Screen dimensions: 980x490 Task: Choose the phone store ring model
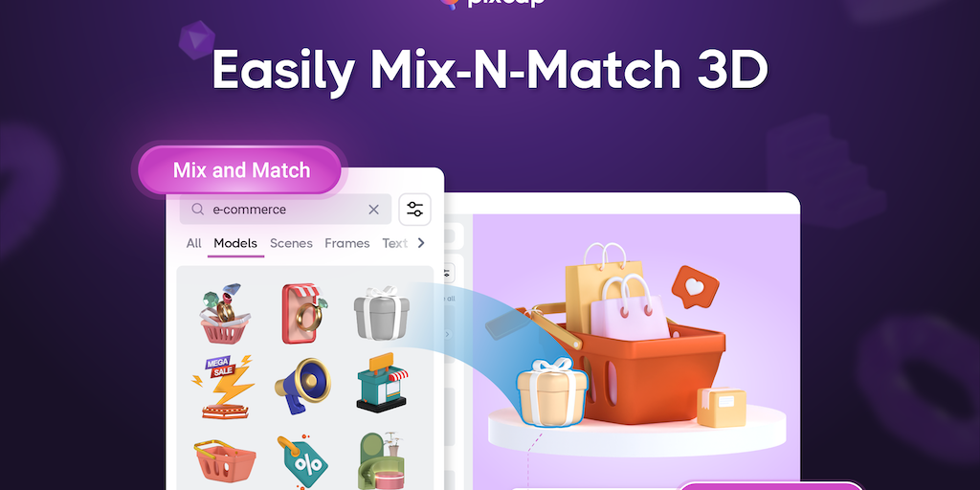coord(303,314)
